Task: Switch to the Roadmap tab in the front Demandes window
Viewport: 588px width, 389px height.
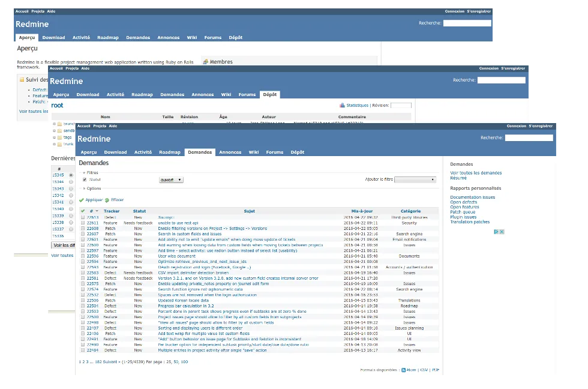Action: tap(169, 152)
